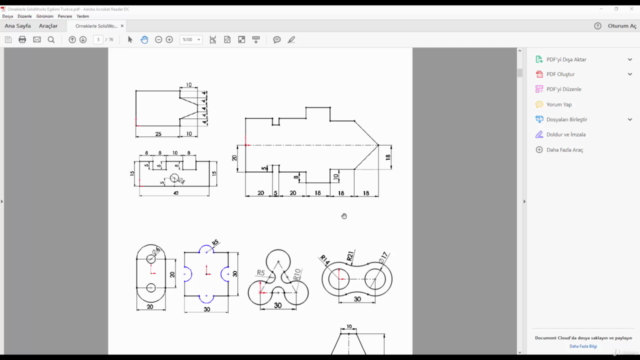
Task: Expand the Dosyaları Birleştir chevron
Action: pyautogui.click(x=630, y=120)
